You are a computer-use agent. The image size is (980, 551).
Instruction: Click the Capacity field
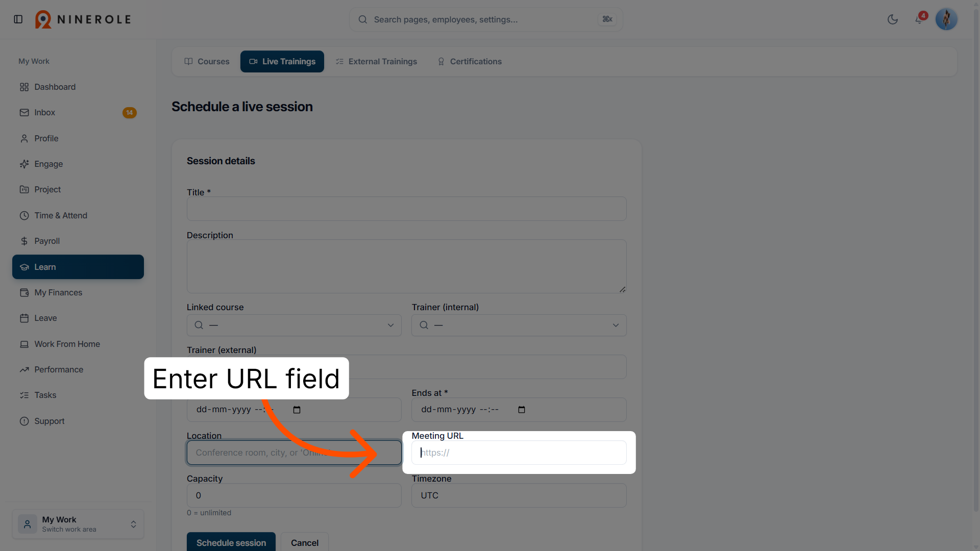[x=294, y=495]
